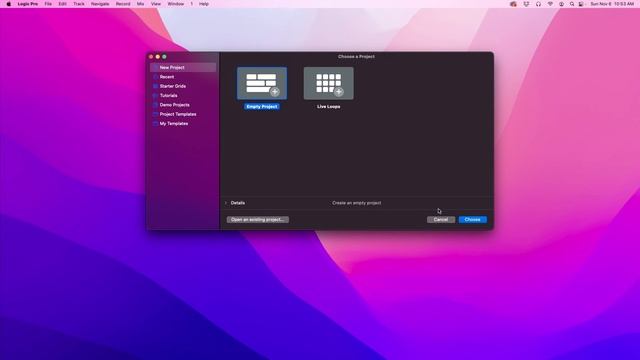640x360 pixels.
Task: Open the View menu
Action: click(x=156, y=4)
